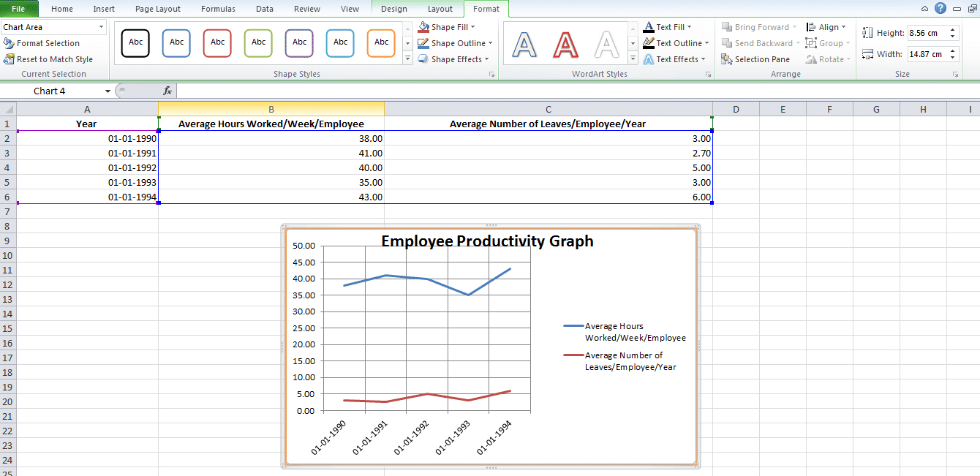This screenshot has width=980, height=476.
Task: Open the Shape Fill paint bucket
Action: (424, 27)
